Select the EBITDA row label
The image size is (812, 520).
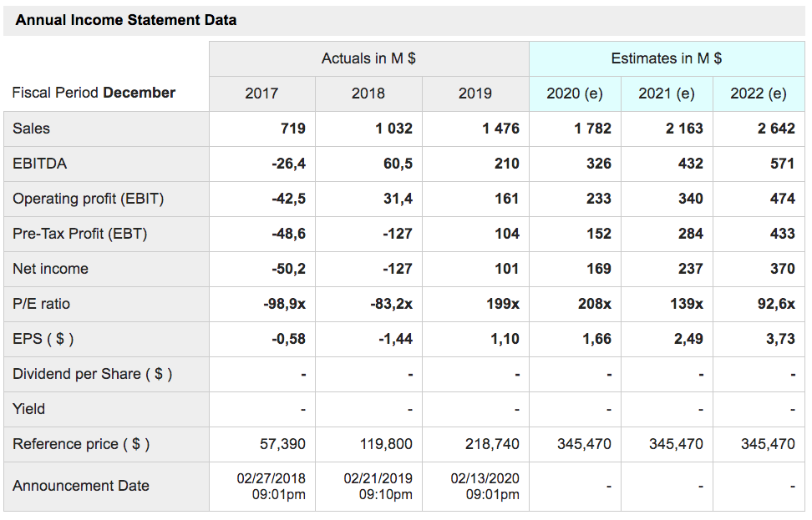40,164
